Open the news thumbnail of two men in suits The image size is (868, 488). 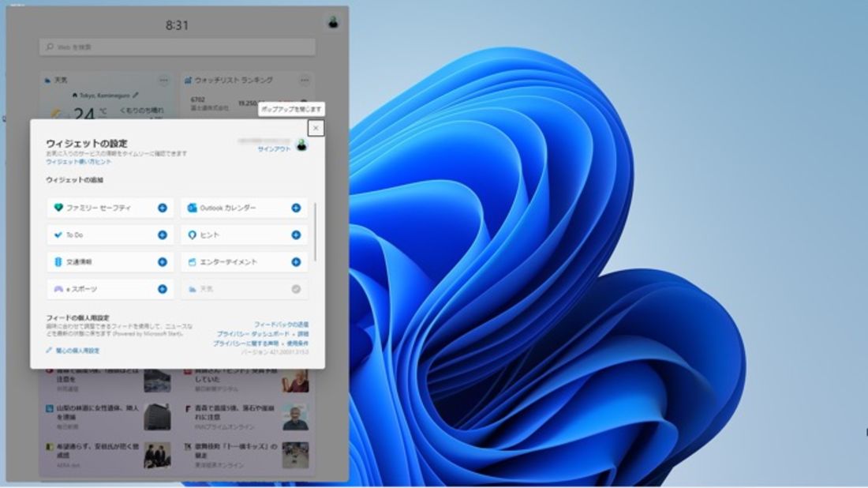pos(157,455)
